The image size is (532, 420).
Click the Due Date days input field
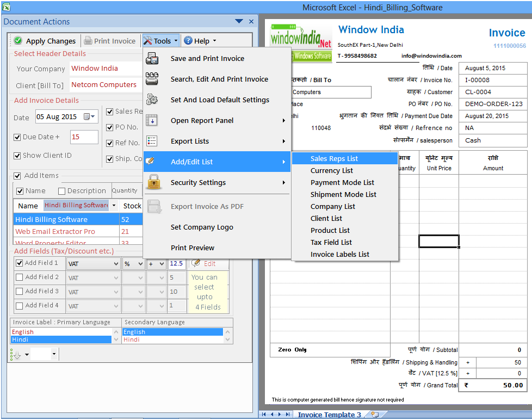(84, 137)
